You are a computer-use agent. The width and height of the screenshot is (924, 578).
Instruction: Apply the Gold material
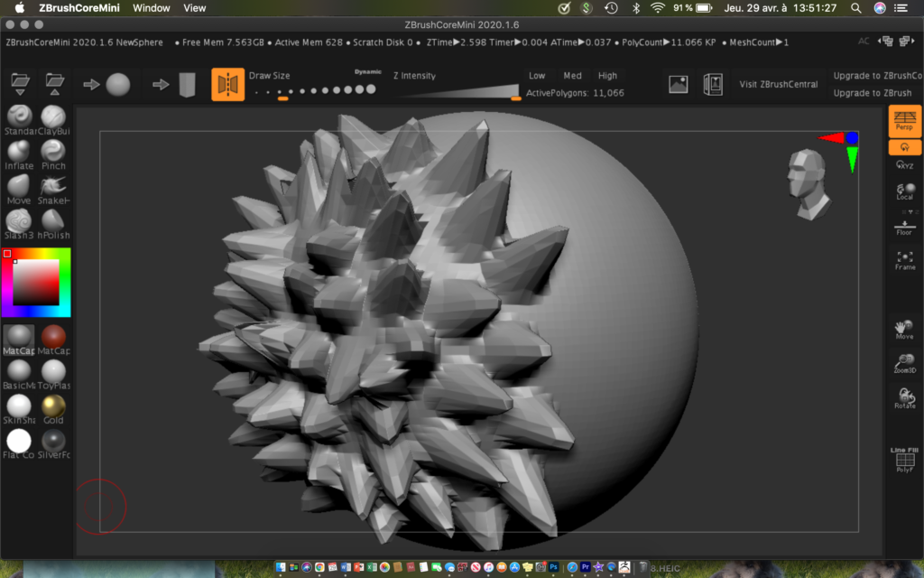coord(53,406)
